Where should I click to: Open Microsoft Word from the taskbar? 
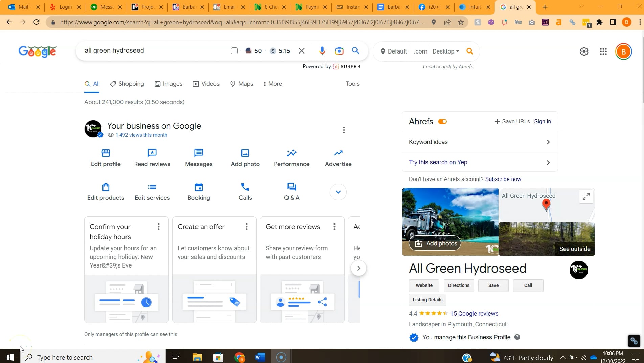[260, 357]
